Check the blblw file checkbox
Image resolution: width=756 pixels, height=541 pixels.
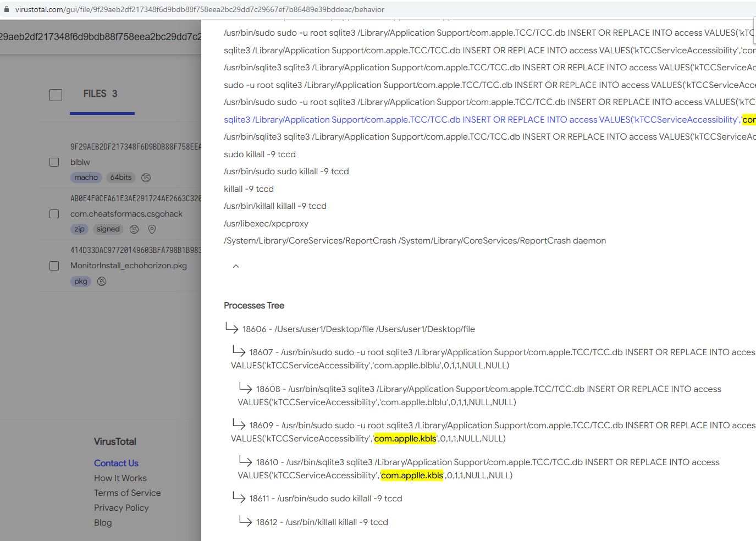[x=54, y=162]
